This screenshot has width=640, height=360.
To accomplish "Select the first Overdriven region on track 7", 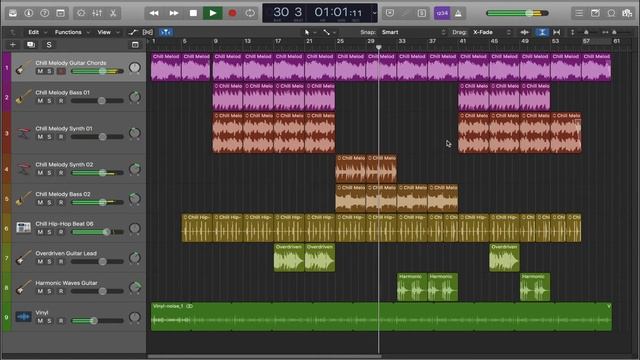I will click(x=289, y=258).
